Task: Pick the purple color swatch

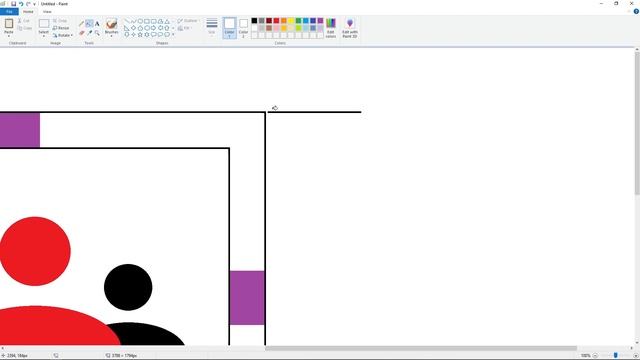Action: tap(320, 21)
